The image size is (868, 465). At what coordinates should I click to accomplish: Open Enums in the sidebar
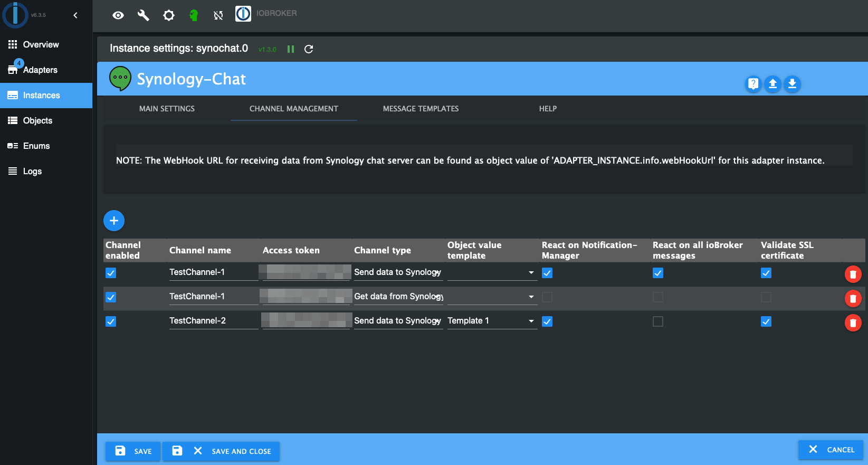click(x=46, y=146)
